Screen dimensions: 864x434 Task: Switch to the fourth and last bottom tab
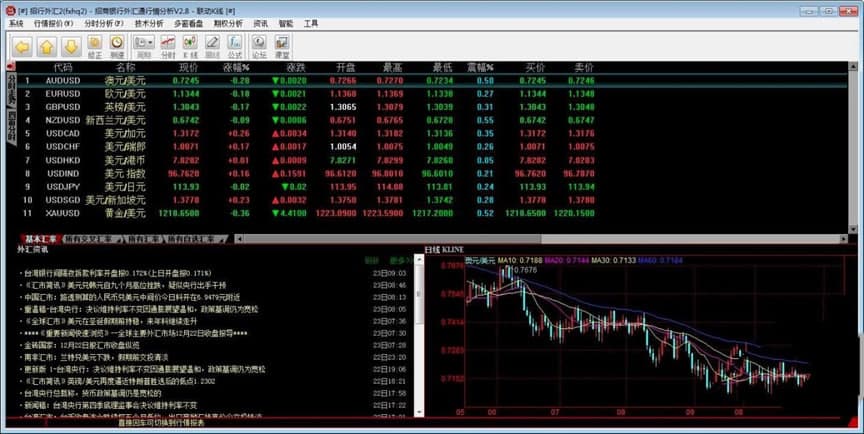click(x=196, y=239)
